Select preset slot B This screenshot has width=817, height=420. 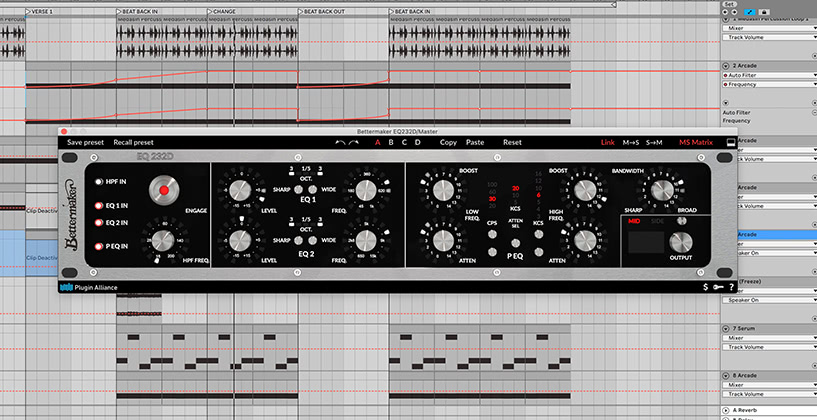391,142
